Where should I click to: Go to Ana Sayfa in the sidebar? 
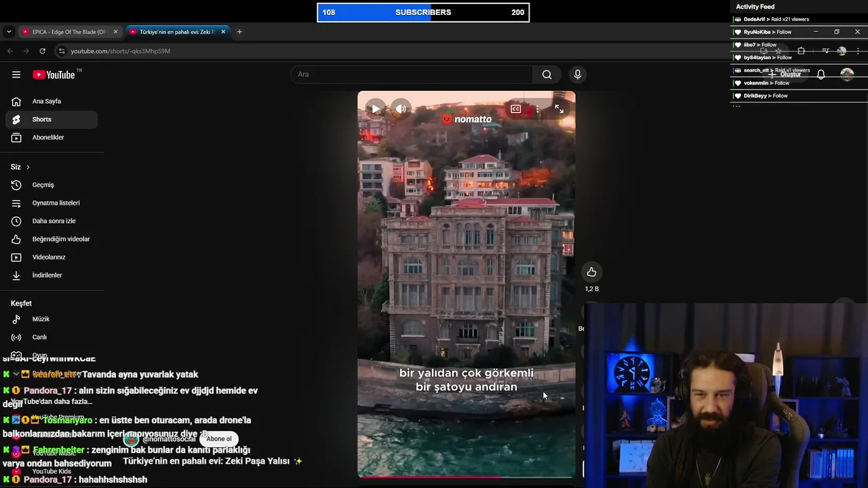tap(52, 101)
